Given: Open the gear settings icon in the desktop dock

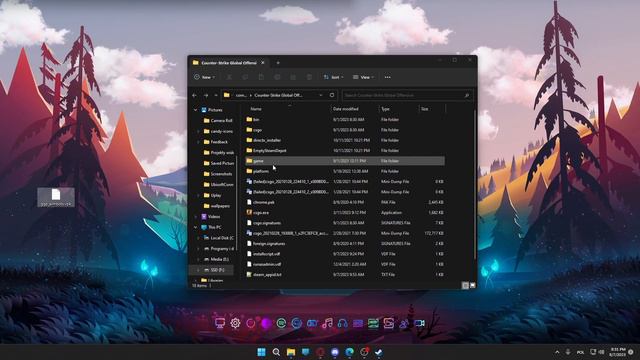Looking at the screenshot, I should coord(236,323).
